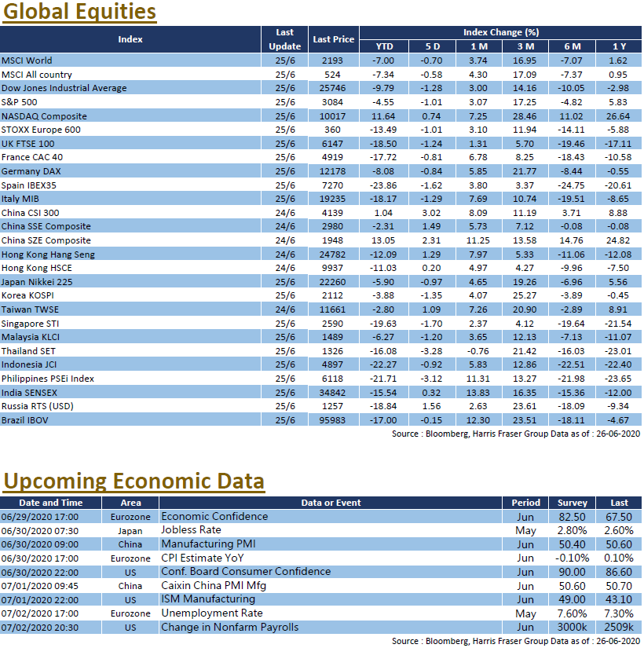The height and width of the screenshot is (648, 644).
Task: Select the Philippines PSEi Index label
Action: [48, 379]
